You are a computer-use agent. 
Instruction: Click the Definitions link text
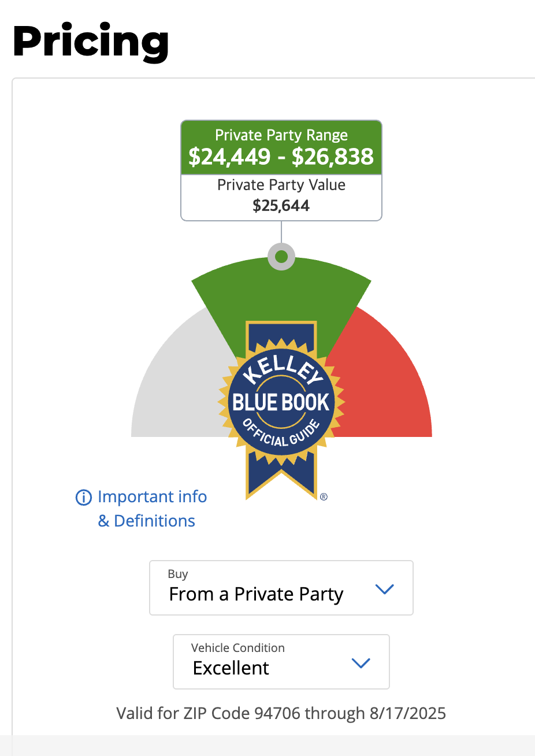tap(154, 521)
